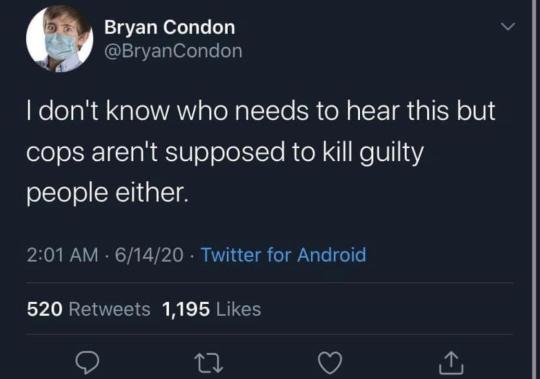Select the first line of tweet text
The height and width of the screenshot is (379, 540).
tap(261, 111)
